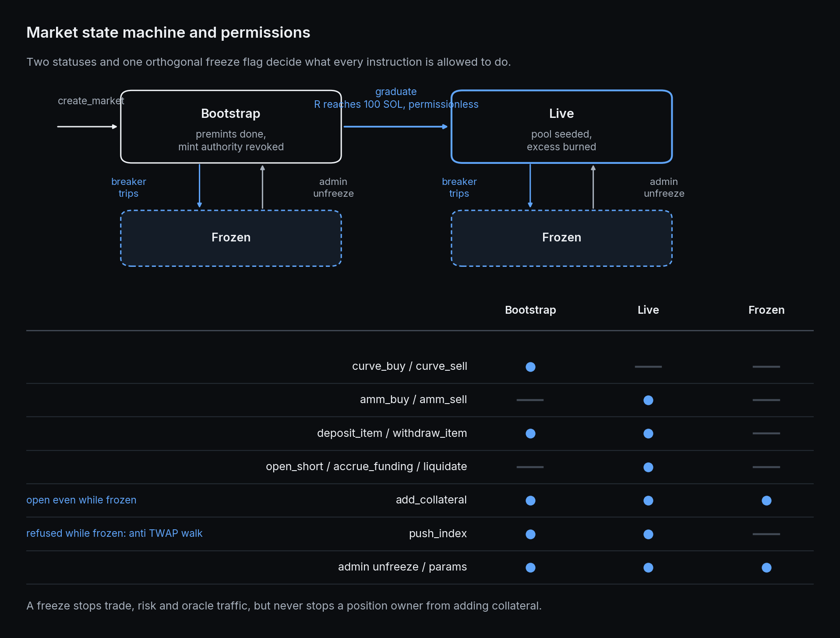Click Frozen dot in add_collateral row

tap(766, 500)
